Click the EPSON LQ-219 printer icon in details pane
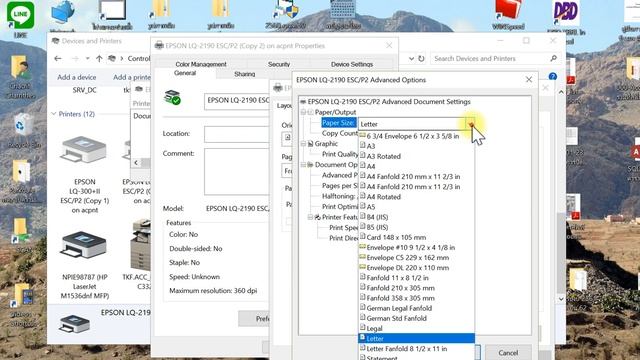The width and height of the screenshot is (640, 360). [74, 323]
